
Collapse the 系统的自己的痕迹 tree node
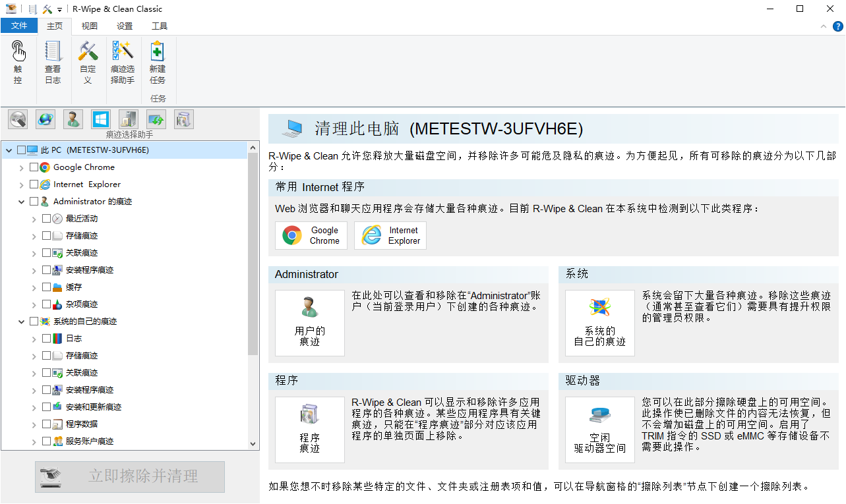[x=22, y=322]
